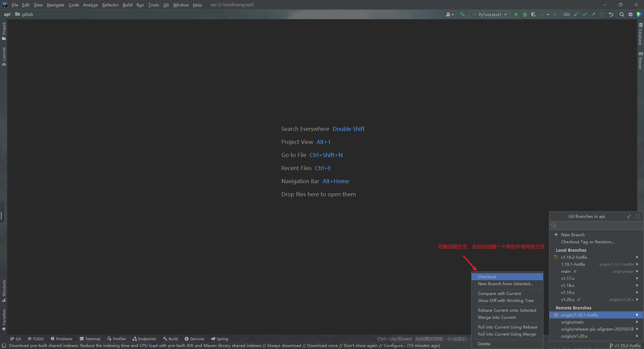The image size is (644, 349).
Task: Click the Git Update Project blue arrow
Action: point(576,14)
